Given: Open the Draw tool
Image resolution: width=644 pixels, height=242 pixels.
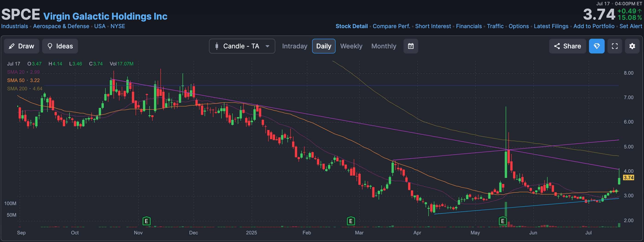Looking at the screenshot, I should point(21,46).
